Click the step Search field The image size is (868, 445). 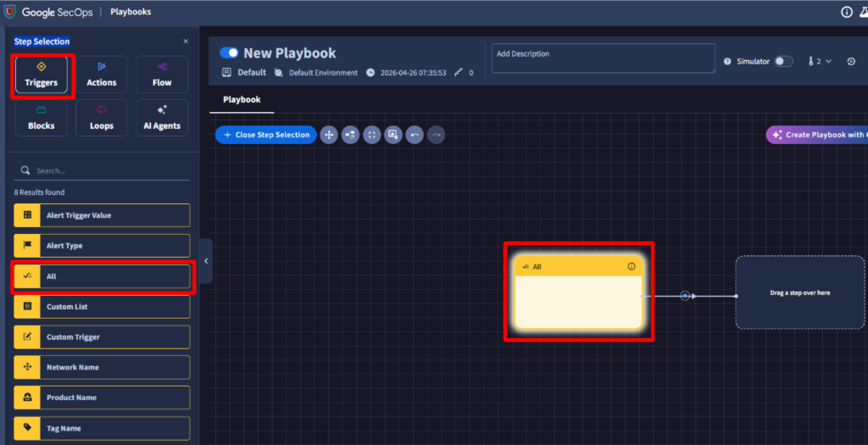tap(102, 170)
